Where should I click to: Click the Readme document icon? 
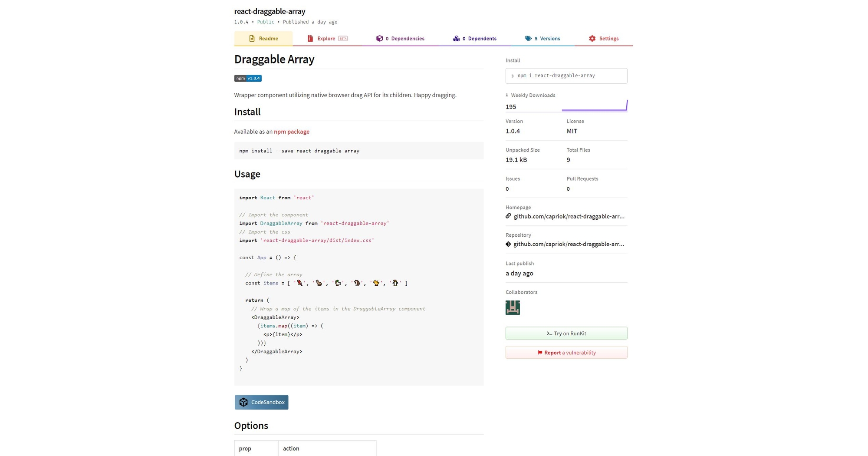(251, 38)
